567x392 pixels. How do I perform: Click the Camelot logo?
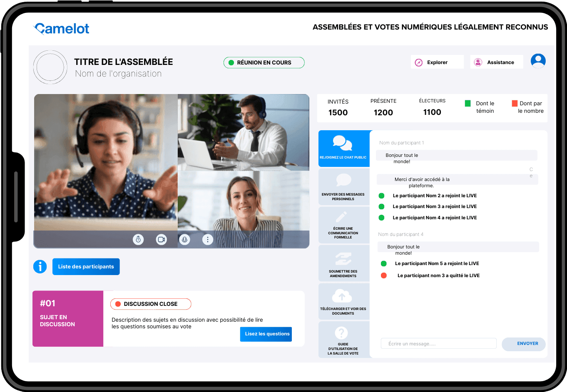[x=62, y=28]
